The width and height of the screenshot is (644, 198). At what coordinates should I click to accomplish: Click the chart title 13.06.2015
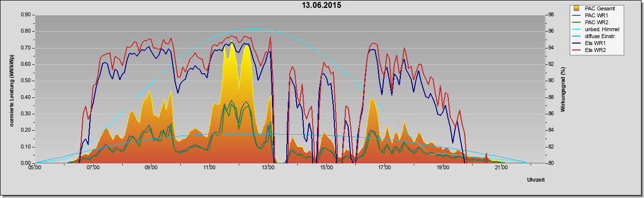322,5
